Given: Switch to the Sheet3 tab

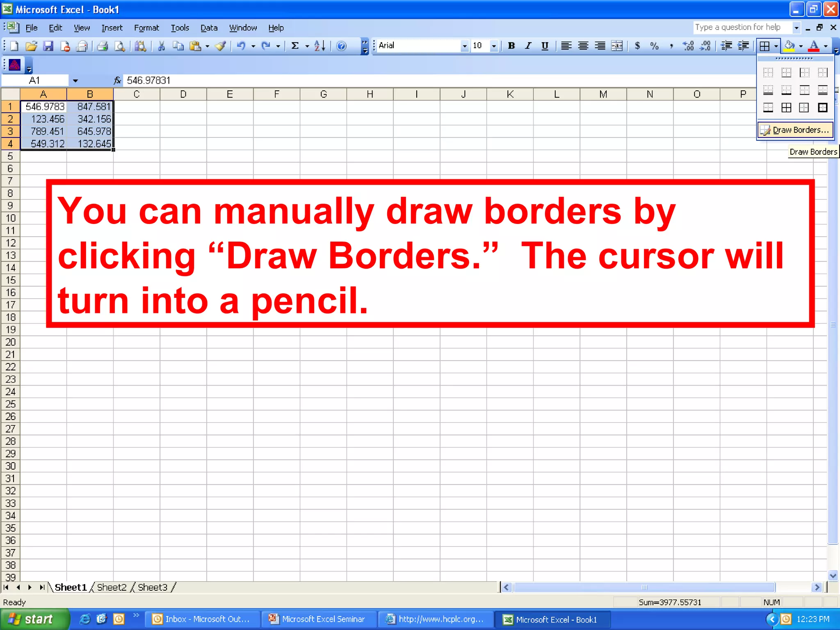Looking at the screenshot, I should click(x=153, y=587).
